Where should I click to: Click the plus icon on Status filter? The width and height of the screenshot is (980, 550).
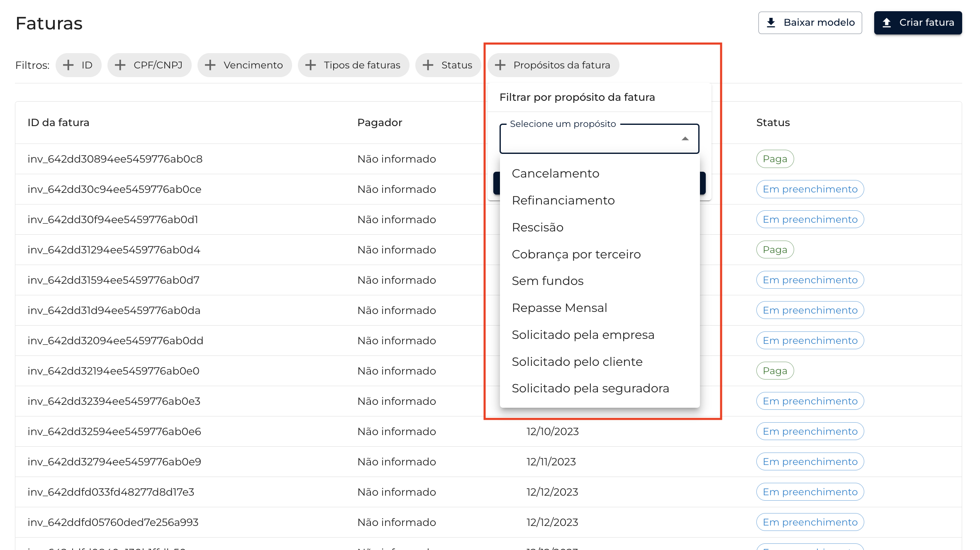click(428, 65)
